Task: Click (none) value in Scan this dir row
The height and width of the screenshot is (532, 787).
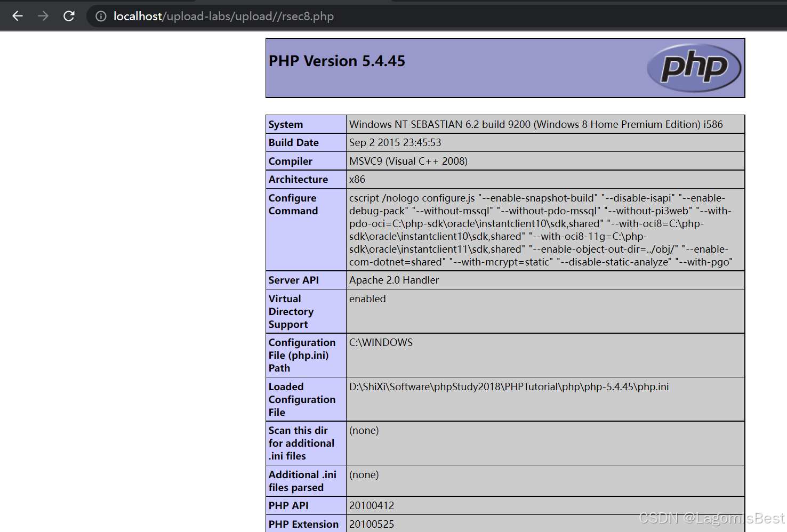Action: [364, 430]
